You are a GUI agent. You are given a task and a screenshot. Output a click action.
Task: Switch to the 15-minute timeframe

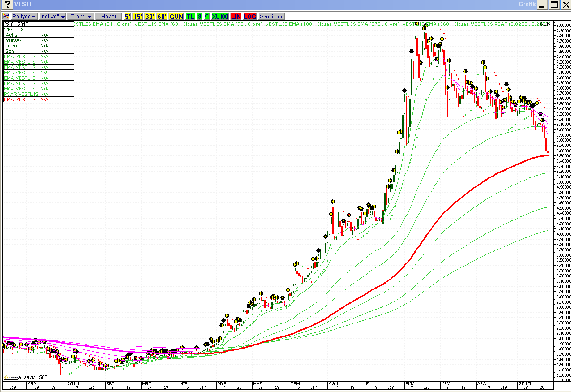point(138,17)
